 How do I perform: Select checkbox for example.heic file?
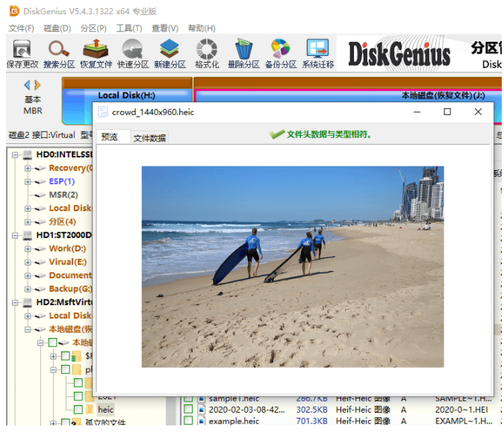188,422
